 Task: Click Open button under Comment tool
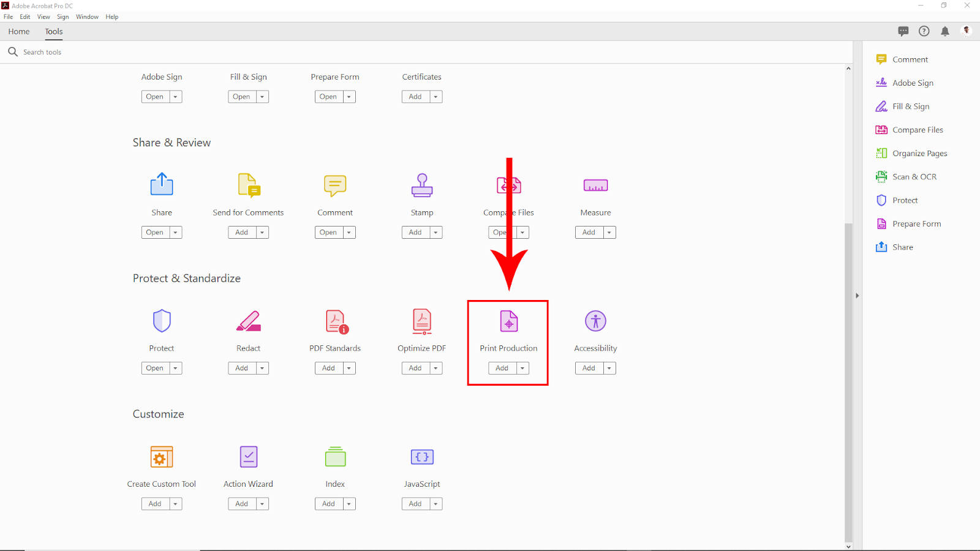329,233
